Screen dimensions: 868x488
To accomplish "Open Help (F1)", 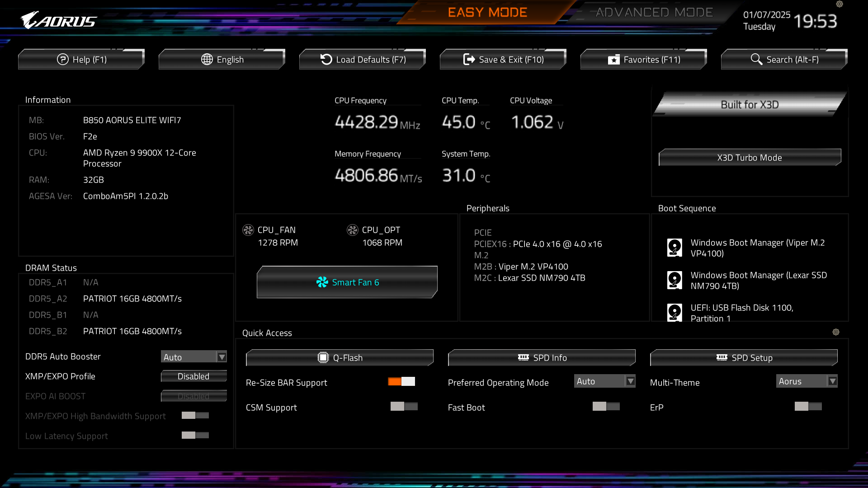I will coord(81,60).
